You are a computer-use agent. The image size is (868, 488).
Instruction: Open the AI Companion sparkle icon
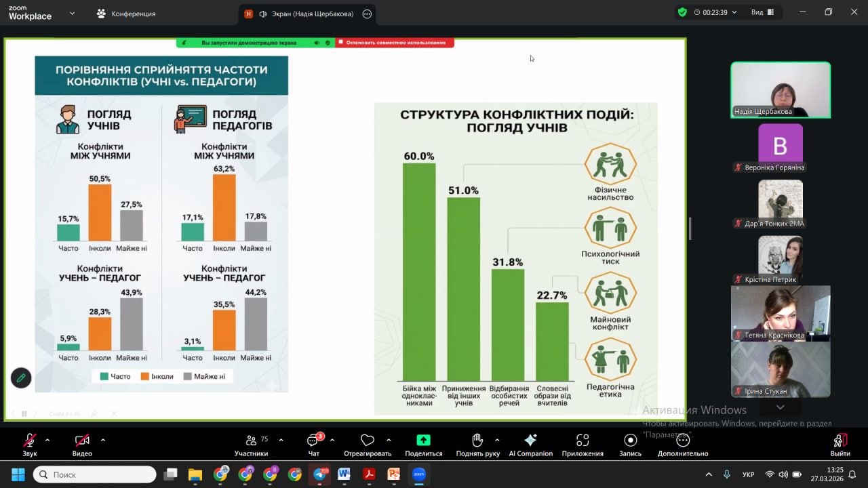tap(530, 441)
